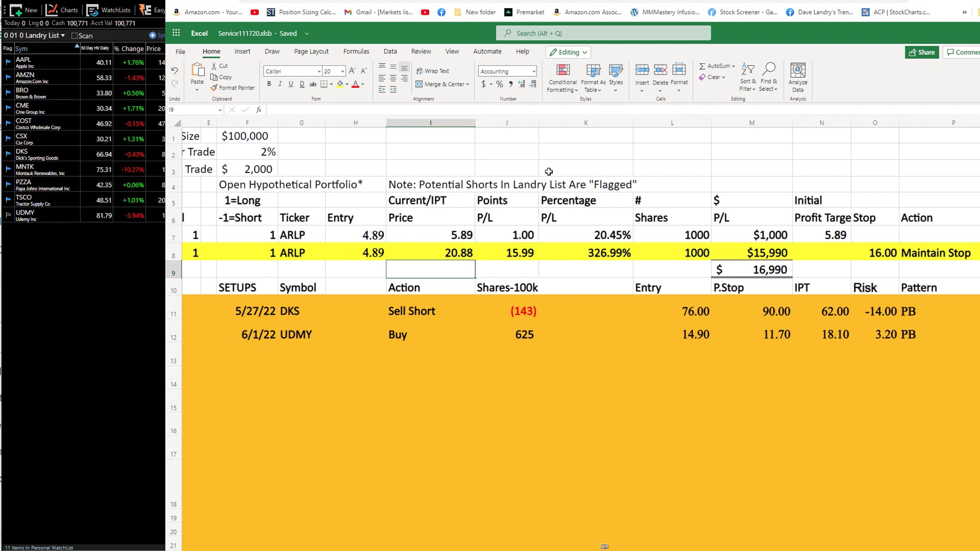Open the Position Sizing Calc bookmark
Viewport: 980px width, 551px height.
coord(301,12)
